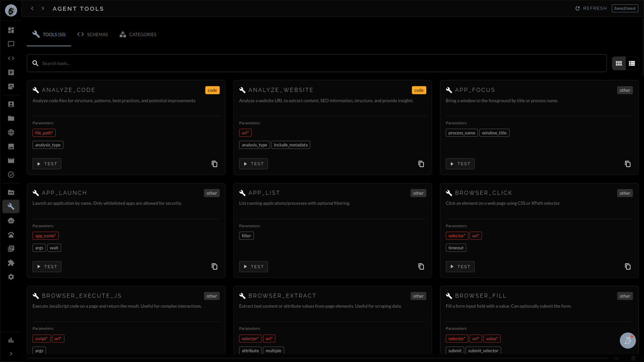Switch to list view layout

point(632,63)
